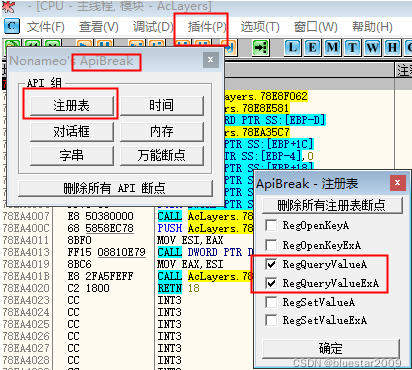Show Handles window with H button
The image size is (412, 370).
tap(392, 48)
